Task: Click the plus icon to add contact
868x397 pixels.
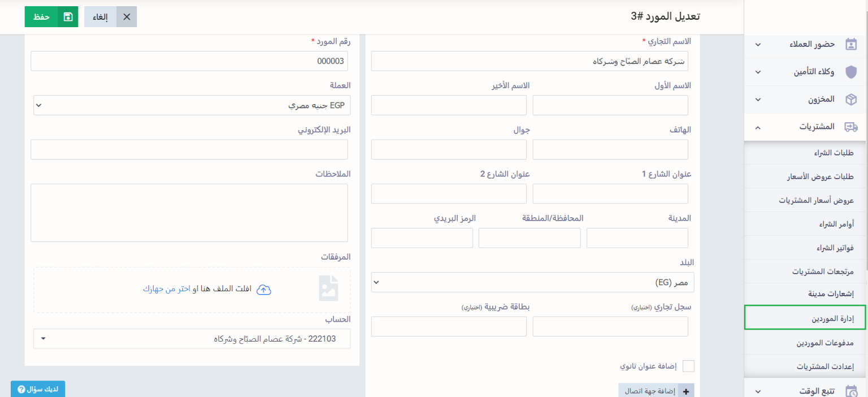Action: tap(687, 391)
